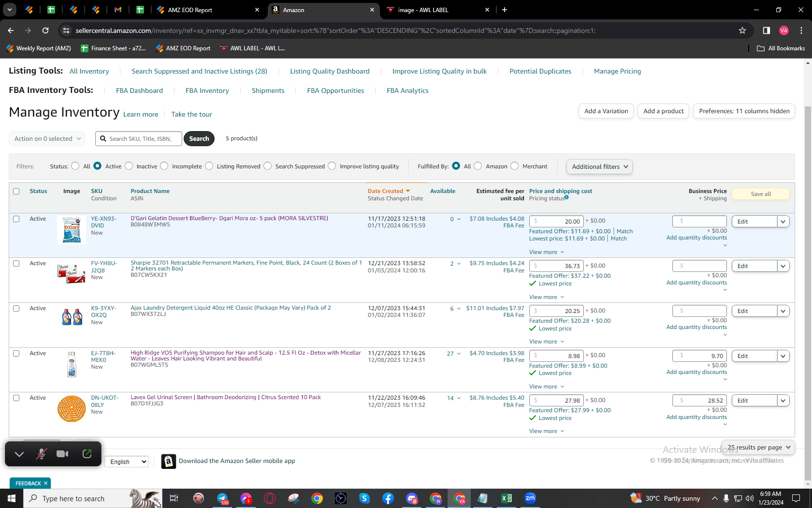Select Fulfilled By Merchant radio button
812x508 pixels.
[x=515, y=166]
